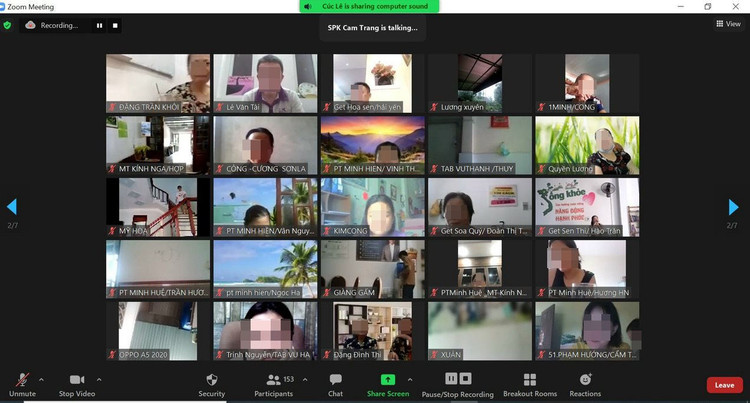Select the Lê Văn Tài video tile
The width and height of the screenshot is (750, 403).
pos(265,83)
